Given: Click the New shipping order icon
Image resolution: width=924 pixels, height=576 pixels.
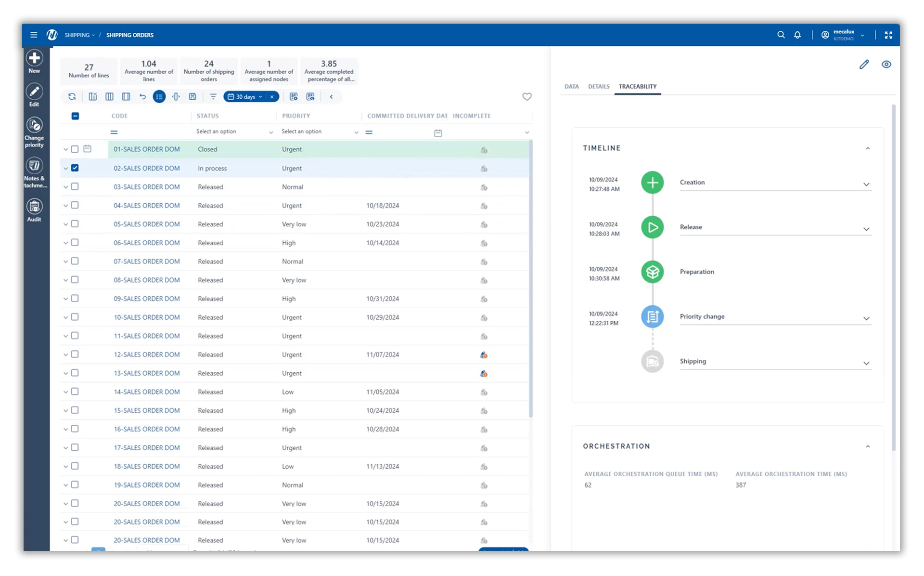Looking at the screenshot, I should click(x=34, y=59).
